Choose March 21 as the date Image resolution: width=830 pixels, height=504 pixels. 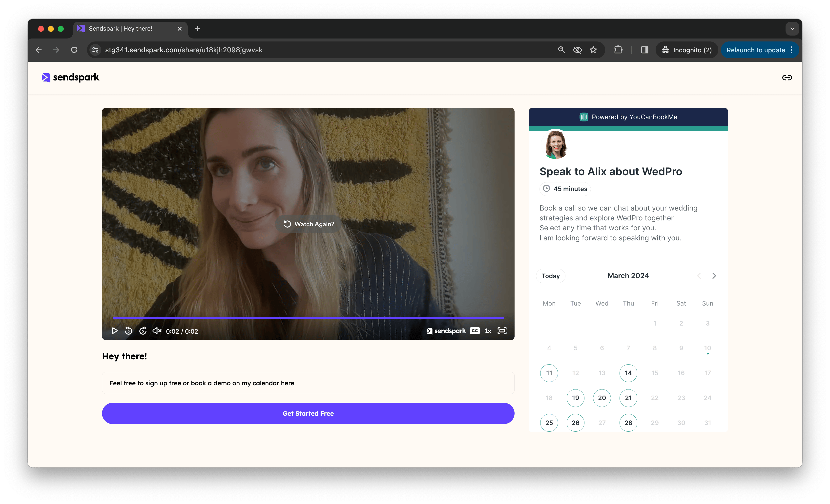point(628,398)
